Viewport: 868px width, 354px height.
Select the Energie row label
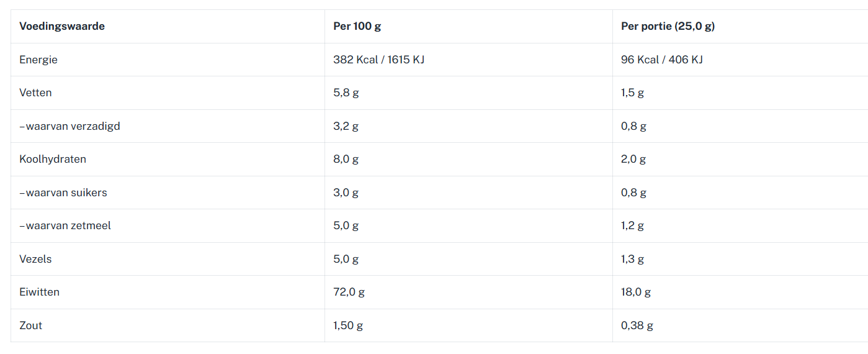[x=38, y=60]
